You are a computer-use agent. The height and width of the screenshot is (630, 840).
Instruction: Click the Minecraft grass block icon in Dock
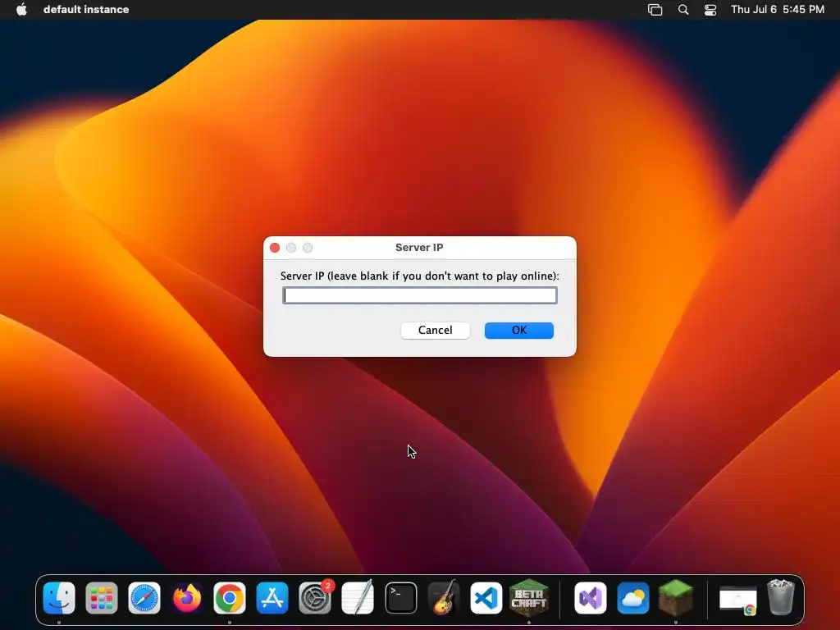(x=676, y=597)
